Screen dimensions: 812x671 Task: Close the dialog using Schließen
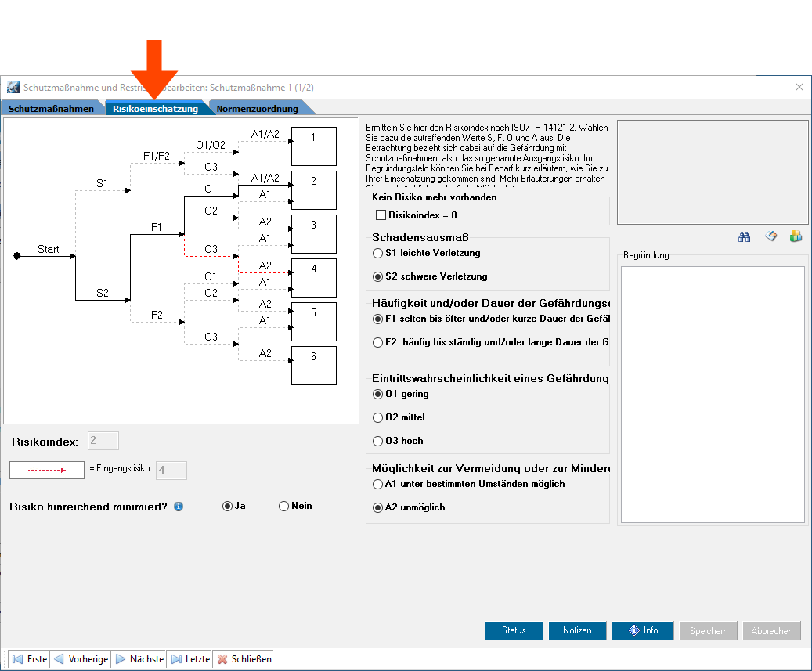point(244,659)
